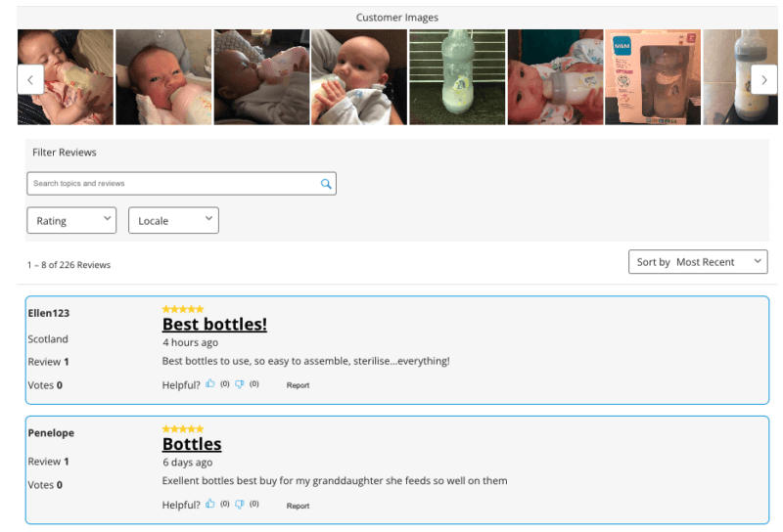Report Ellen123's review
783x532 pixels.
(298, 385)
